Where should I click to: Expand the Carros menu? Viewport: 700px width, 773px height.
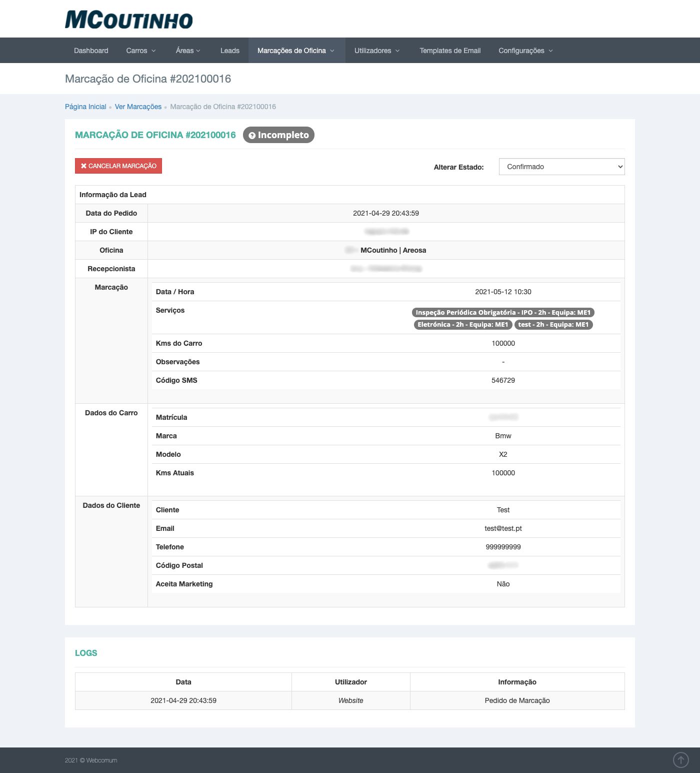pos(140,51)
